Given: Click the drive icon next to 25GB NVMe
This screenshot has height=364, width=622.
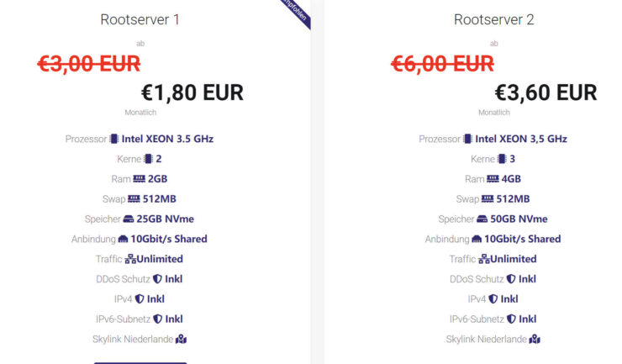Looking at the screenshot, I should pos(129,219).
